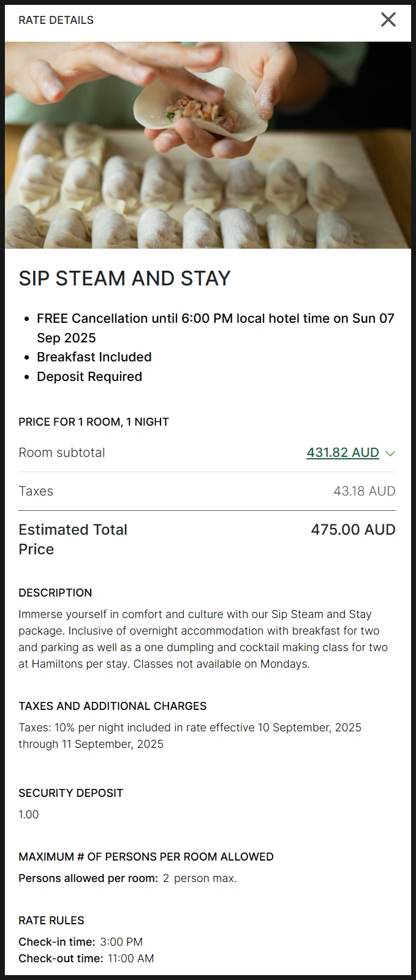Click the Description section heading

55,593
